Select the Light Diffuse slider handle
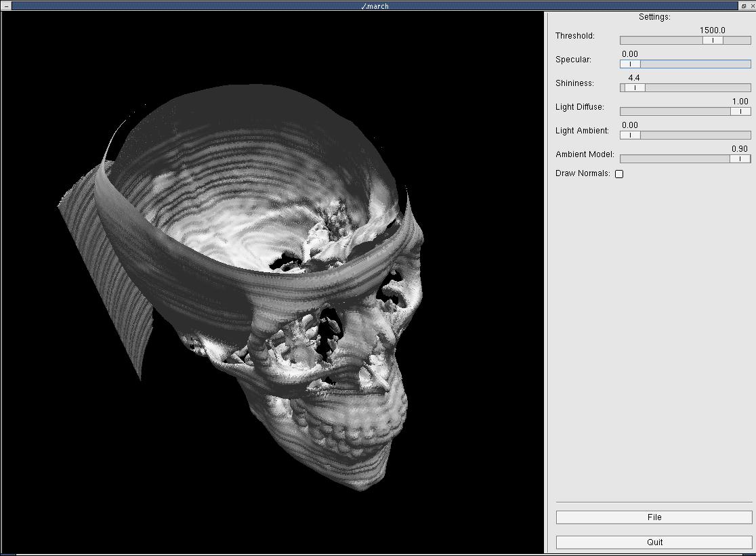Viewport: 756px width, 556px height. 740,112
